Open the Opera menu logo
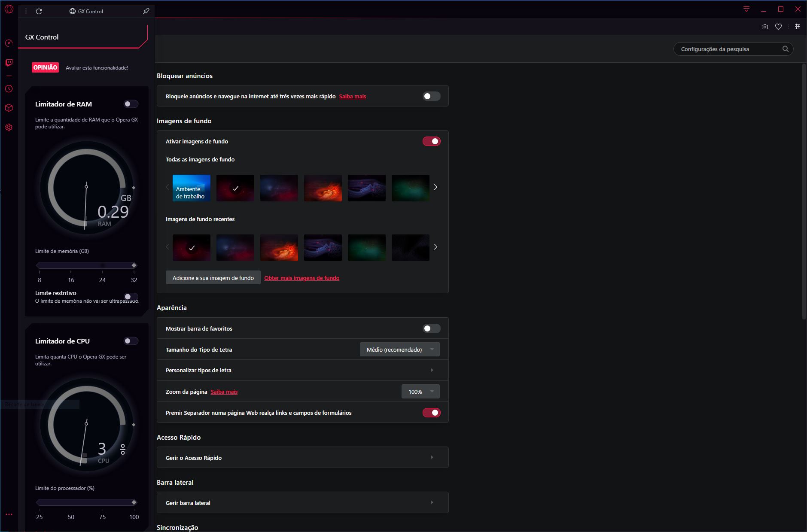Screen dimensions: 807x532 9,9
